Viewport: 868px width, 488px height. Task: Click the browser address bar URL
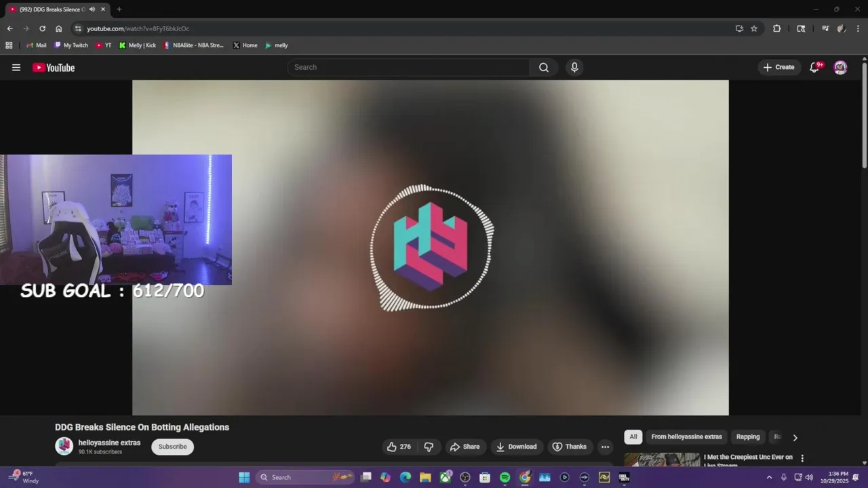pos(138,28)
